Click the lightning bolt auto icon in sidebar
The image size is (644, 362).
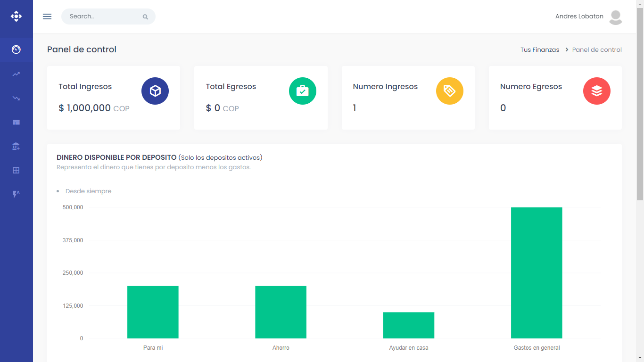tap(16, 194)
